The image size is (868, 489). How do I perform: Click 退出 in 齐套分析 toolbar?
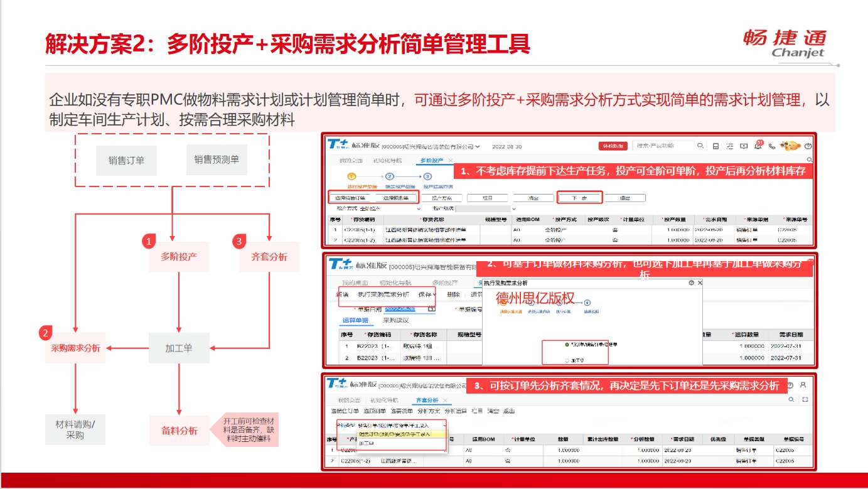(x=509, y=411)
